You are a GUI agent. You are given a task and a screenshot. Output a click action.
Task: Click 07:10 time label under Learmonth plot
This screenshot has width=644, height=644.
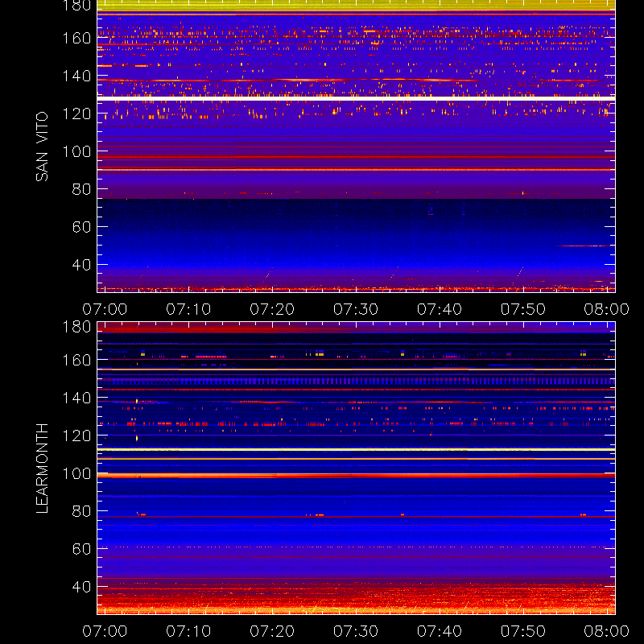tap(188, 631)
